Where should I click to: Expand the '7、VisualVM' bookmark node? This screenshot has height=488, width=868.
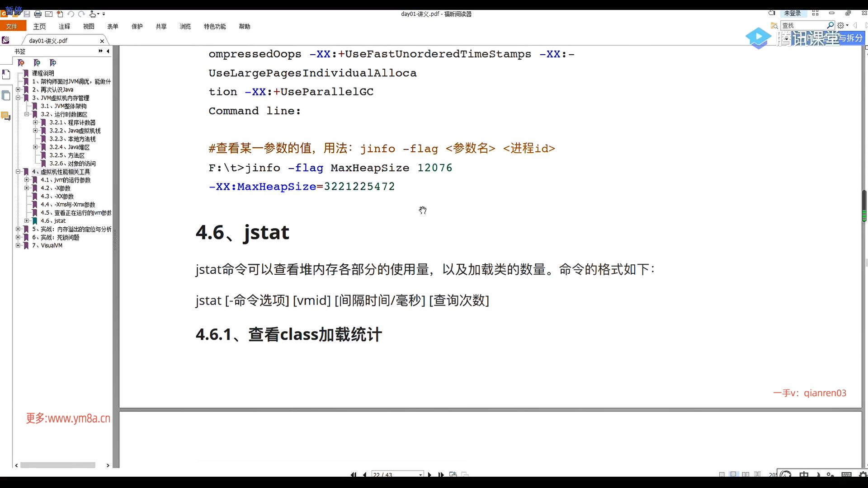[x=18, y=245]
